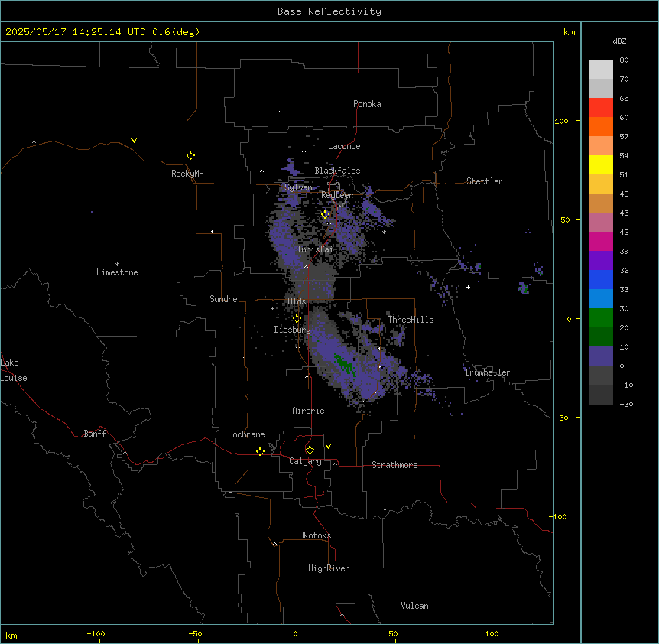
Task: Click the white plus marker north of Drumheller
Action: [468, 287]
